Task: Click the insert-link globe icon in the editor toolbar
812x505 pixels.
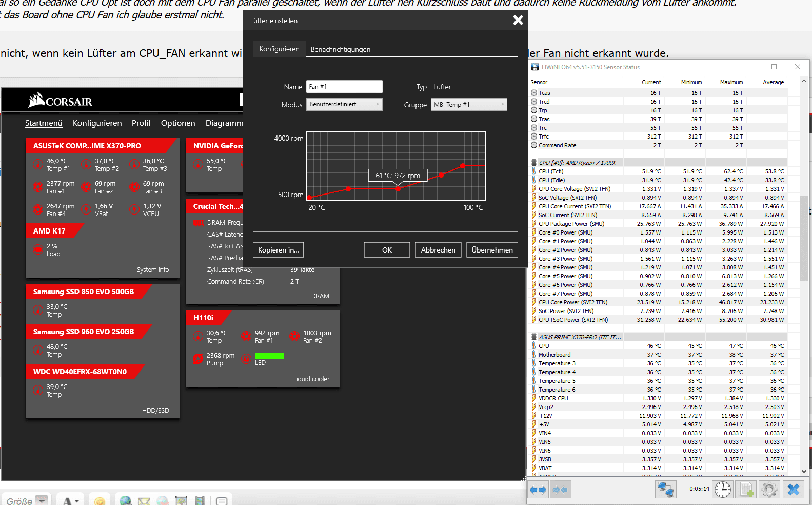Action: pyautogui.click(x=125, y=501)
